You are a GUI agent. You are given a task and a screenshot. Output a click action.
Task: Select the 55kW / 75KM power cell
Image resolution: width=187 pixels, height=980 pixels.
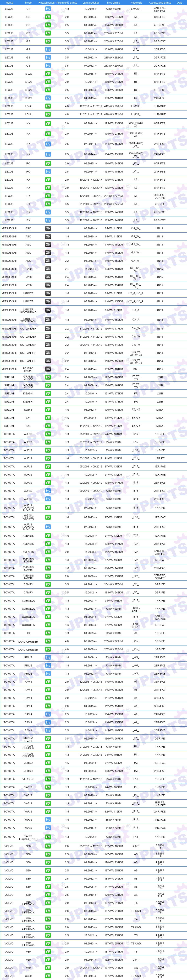(x=113, y=819)
